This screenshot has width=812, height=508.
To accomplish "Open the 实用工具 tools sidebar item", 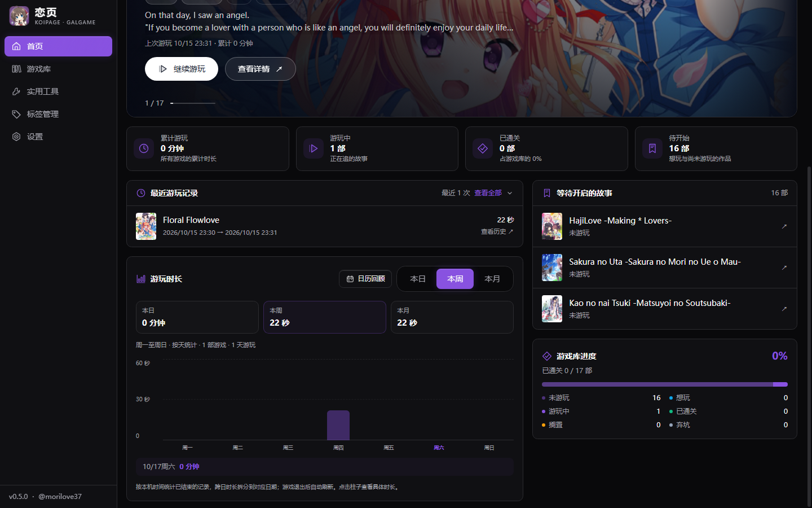I will coord(58,91).
